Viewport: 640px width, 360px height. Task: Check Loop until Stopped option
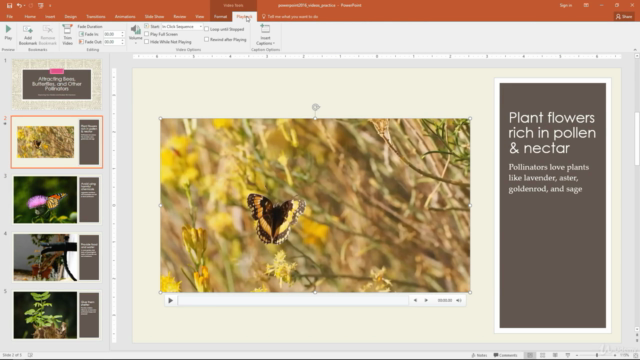click(x=207, y=29)
